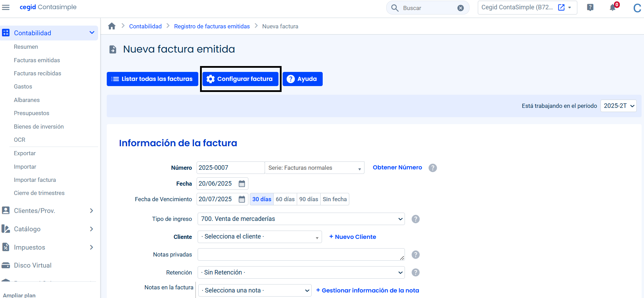Select Sin fecha due date option
Image resolution: width=644 pixels, height=298 pixels.
point(335,199)
